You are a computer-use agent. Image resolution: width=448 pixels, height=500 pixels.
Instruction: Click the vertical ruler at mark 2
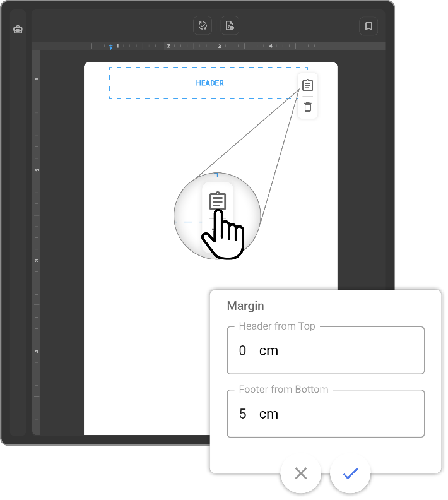click(x=37, y=170)
